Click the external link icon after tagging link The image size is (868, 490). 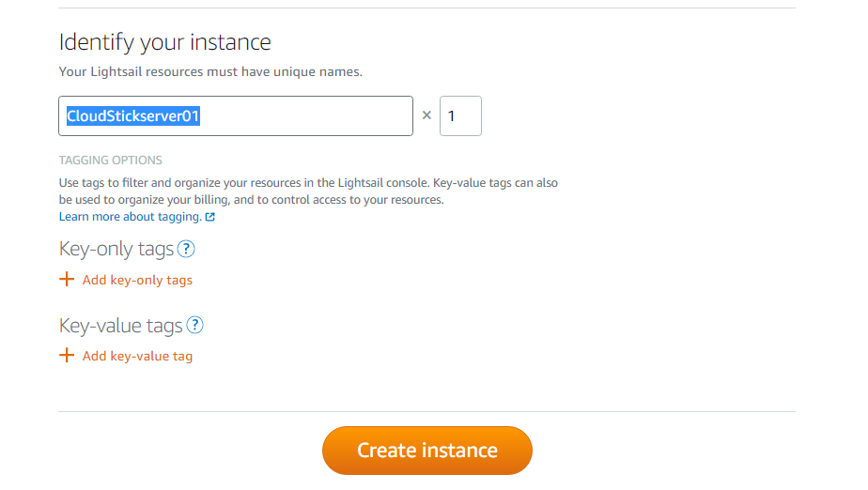click(x=210, y=217)
